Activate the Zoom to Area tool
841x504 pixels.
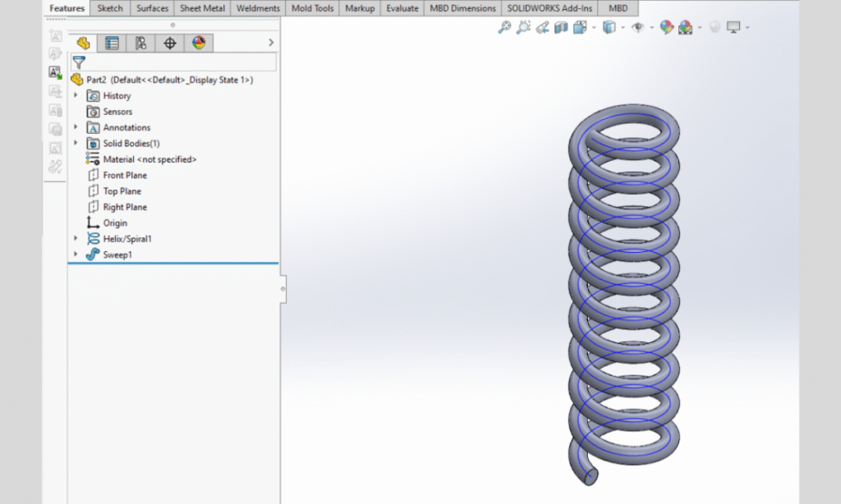tap(522, 27)
